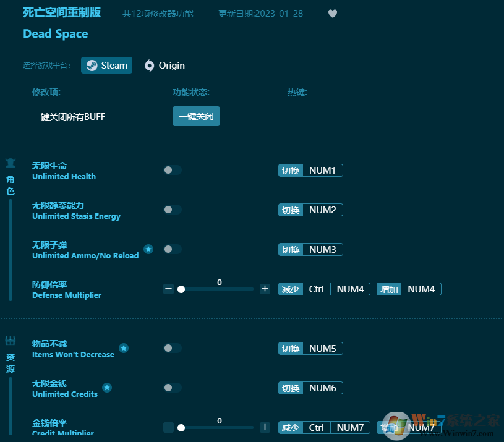Click the Dead Space title text
The image size is (504, 442).
(55, 34)
